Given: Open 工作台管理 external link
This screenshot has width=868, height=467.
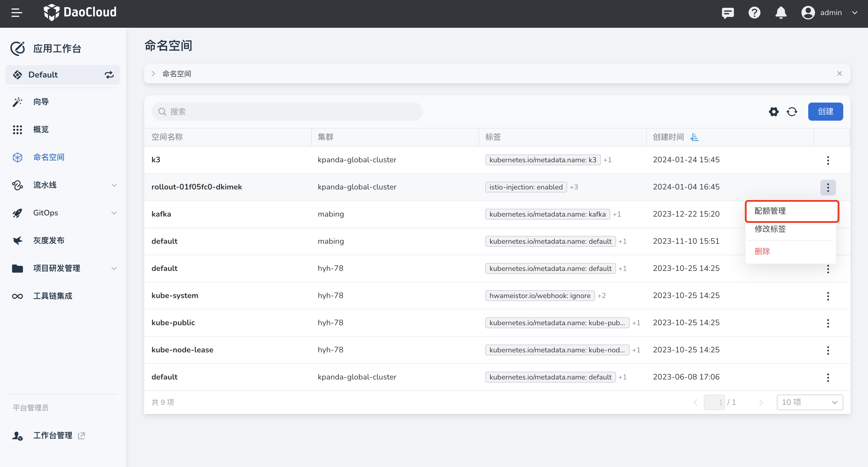Looking at the screenshot, I should coord(53,435).
